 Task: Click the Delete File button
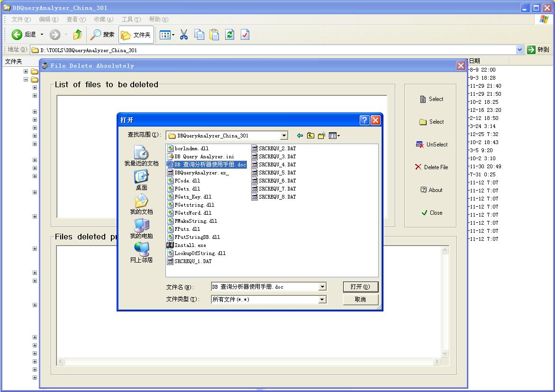431,167
